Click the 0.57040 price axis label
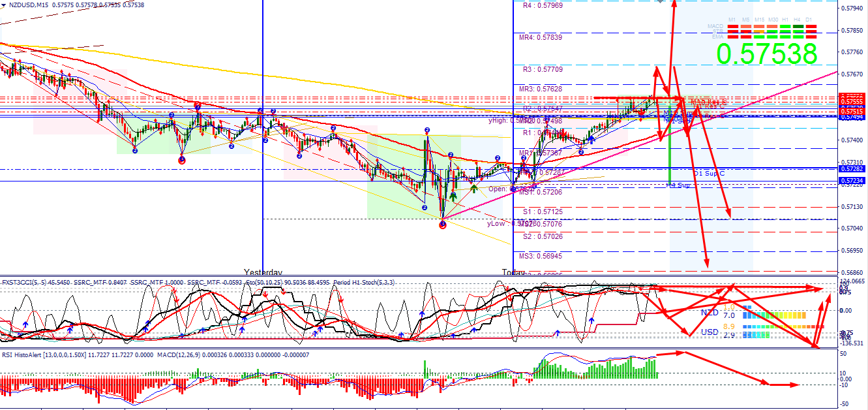 854,229
